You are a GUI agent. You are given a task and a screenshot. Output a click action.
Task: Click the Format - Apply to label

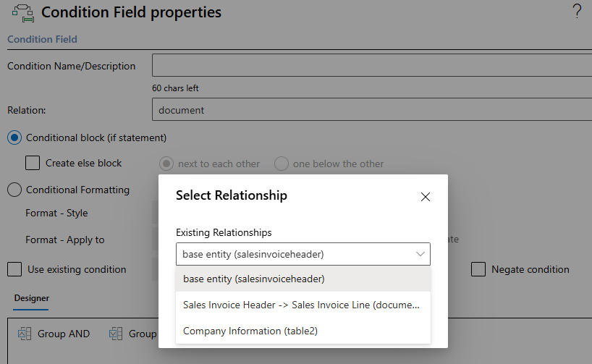point(65,240)
